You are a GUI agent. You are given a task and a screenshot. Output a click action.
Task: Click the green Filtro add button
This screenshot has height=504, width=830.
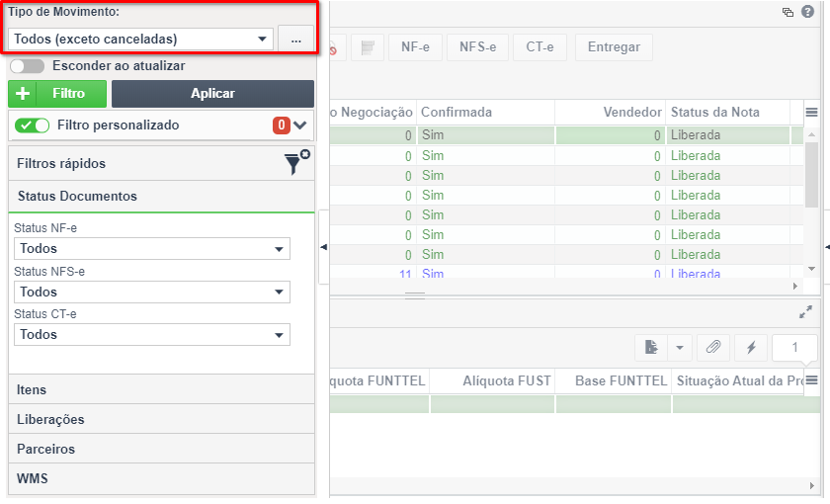click(x=57, y=94)
